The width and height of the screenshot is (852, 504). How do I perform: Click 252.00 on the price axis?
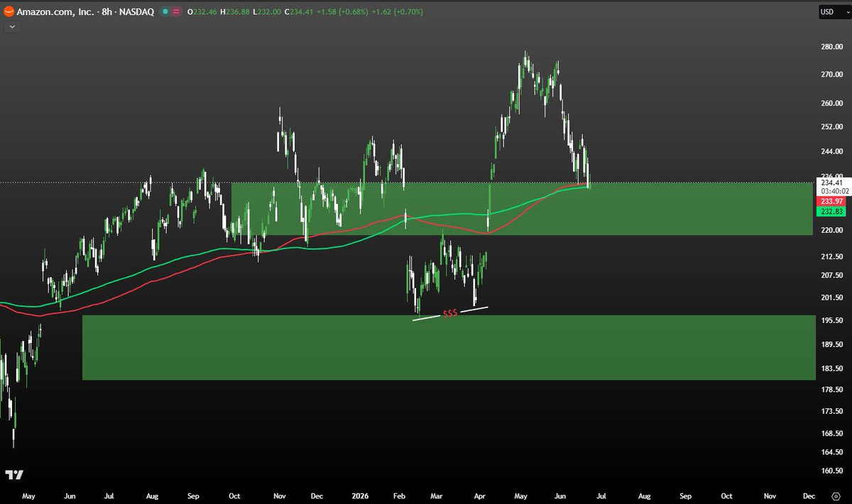pos(831,127)
